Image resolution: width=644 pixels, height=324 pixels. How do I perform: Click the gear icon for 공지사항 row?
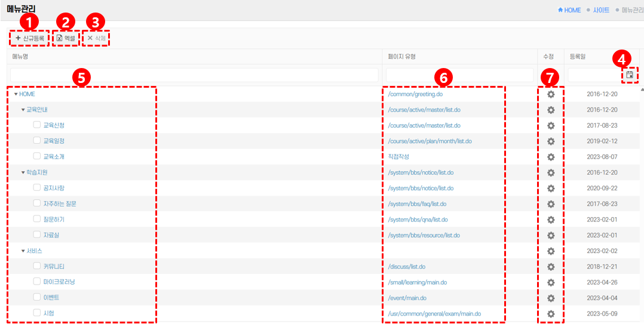[551, 188]
